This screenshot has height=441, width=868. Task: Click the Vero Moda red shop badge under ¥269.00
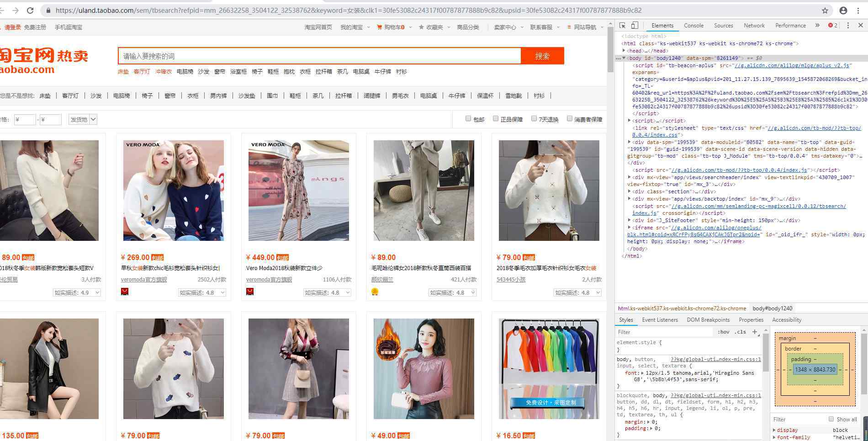click(125, 292)
